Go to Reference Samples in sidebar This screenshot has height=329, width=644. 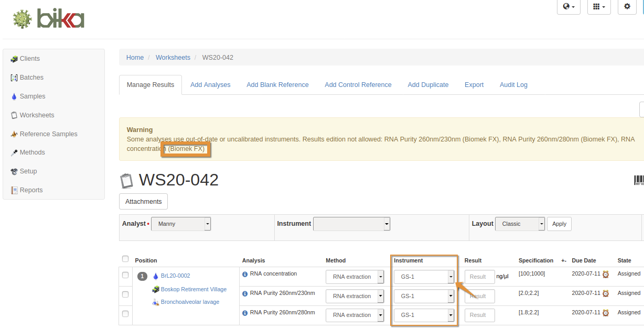[48, 134]
